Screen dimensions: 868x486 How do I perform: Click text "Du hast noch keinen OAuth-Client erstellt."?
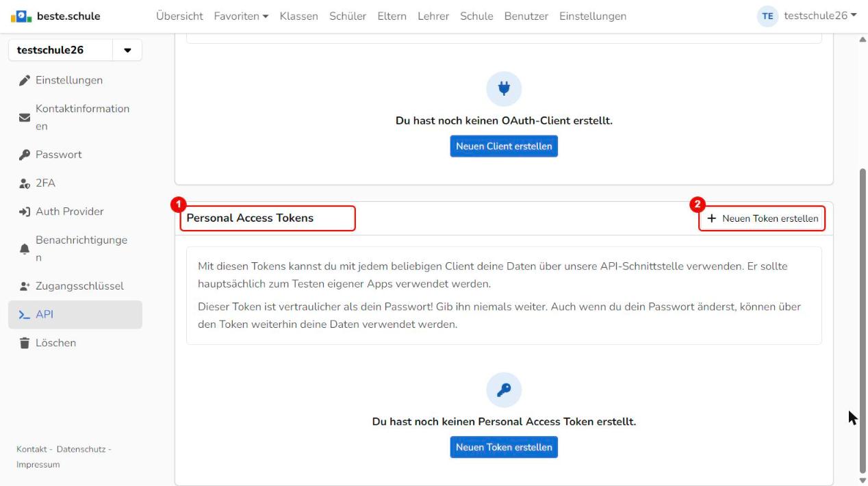504,121
